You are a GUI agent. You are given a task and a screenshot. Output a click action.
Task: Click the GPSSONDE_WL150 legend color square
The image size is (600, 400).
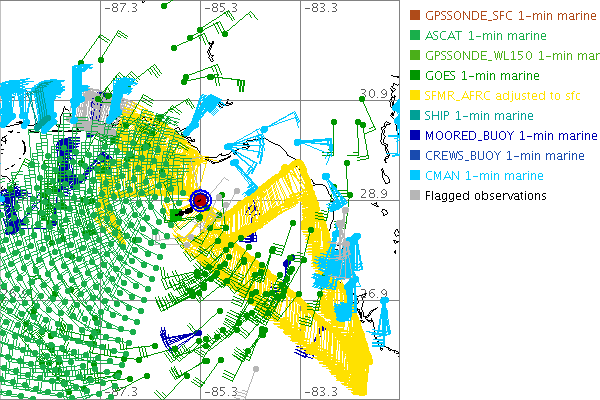click(x=414, y=55)
